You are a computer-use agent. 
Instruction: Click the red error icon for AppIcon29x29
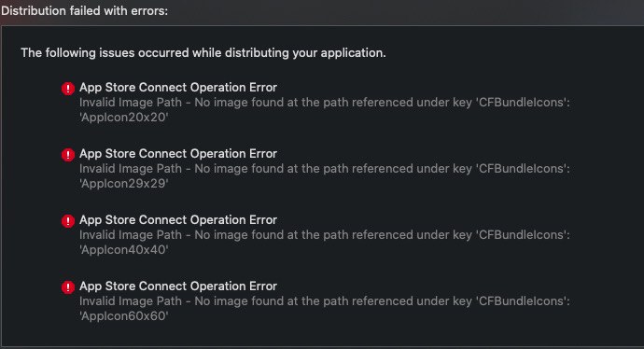68,155
